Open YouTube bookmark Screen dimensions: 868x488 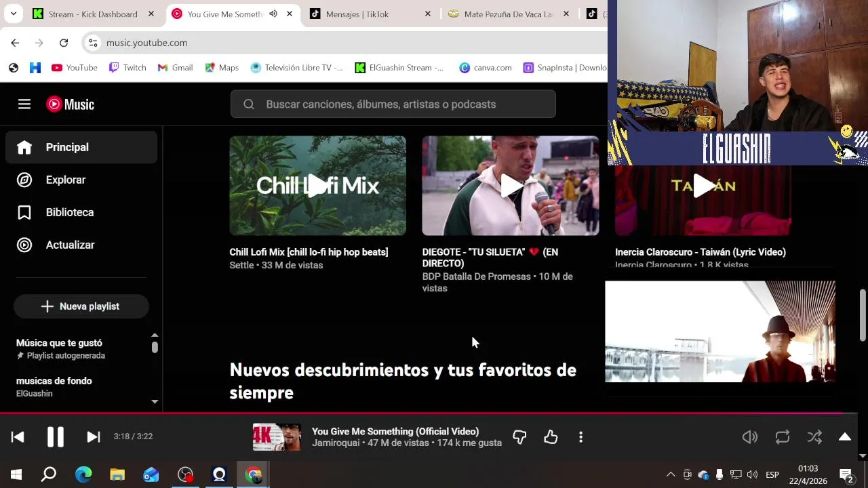(75, 68)
